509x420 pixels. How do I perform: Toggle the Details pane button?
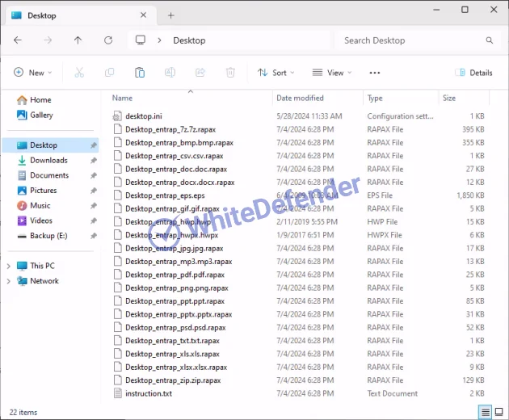[x=474, y=73]
